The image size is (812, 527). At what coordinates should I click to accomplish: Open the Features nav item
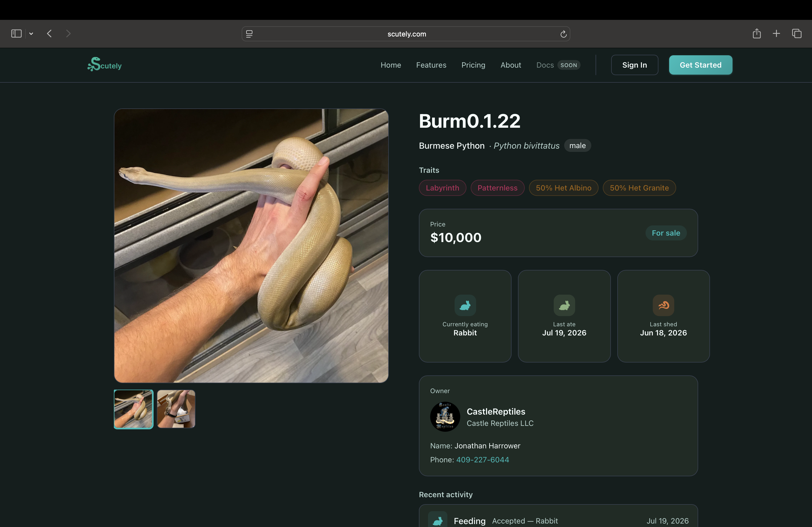(x=431, y=65)
